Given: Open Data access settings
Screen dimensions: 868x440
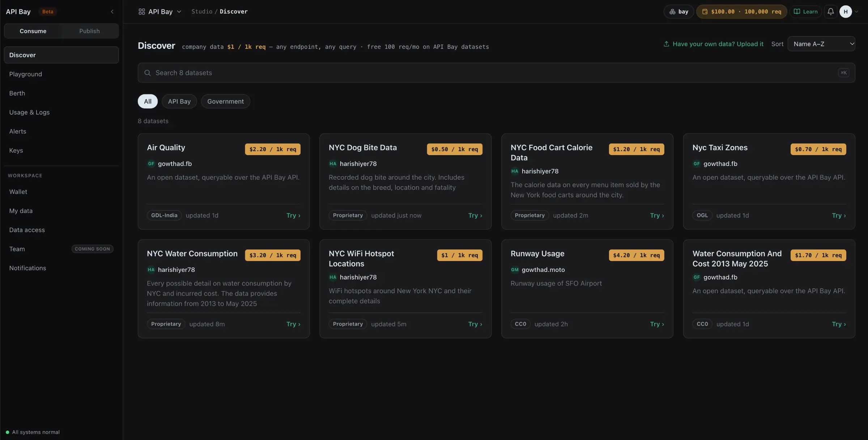Looking at the screenshot, I should 61,230.
